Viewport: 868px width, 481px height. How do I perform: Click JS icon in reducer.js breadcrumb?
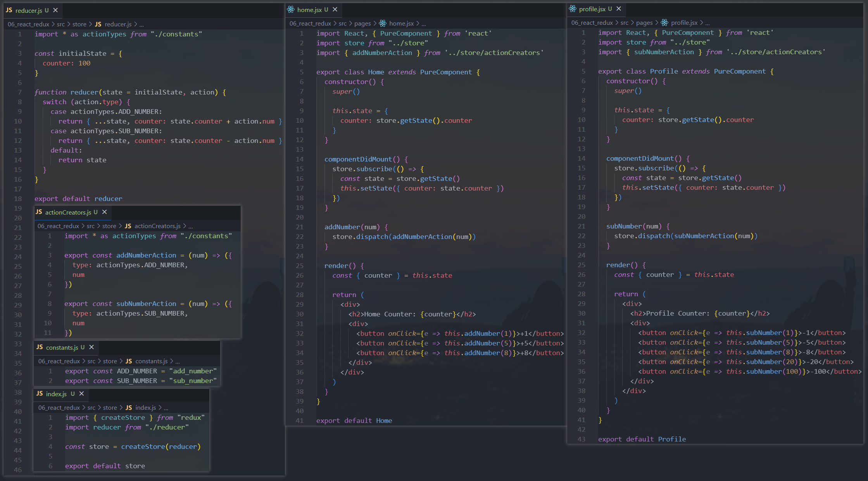click(98, 24)
